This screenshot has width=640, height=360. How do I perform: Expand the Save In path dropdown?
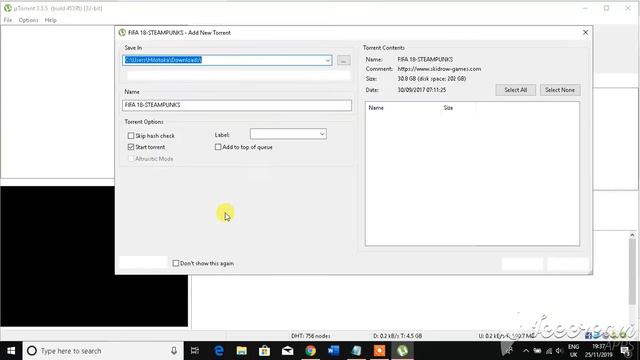pyautogui.click(x=327, y=60)
